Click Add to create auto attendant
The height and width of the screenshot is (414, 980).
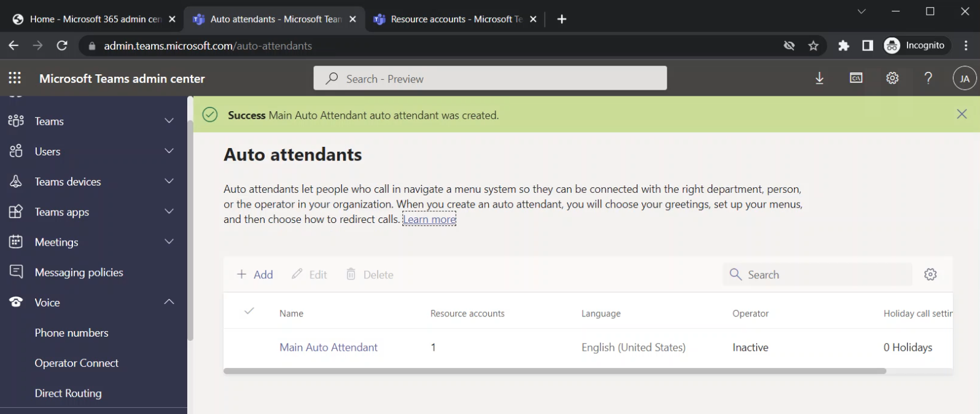[x=255, y=275]
